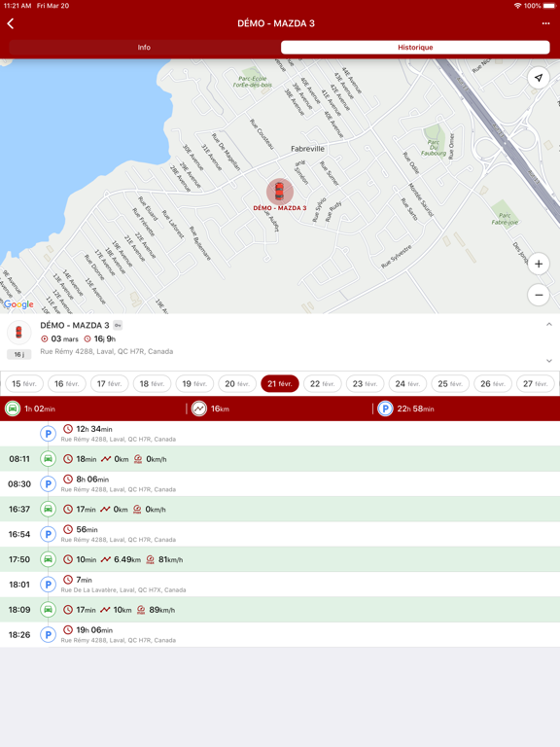The height and width of the screenshot is (747, 560).
Task: Select the 15 févr. date chip
Action: (24, 383)
